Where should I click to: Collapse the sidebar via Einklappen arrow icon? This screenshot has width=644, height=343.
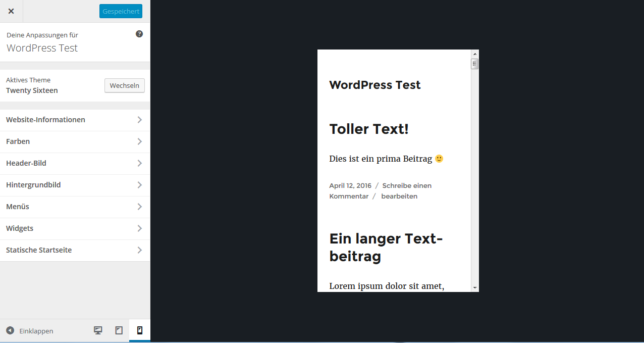10,330
